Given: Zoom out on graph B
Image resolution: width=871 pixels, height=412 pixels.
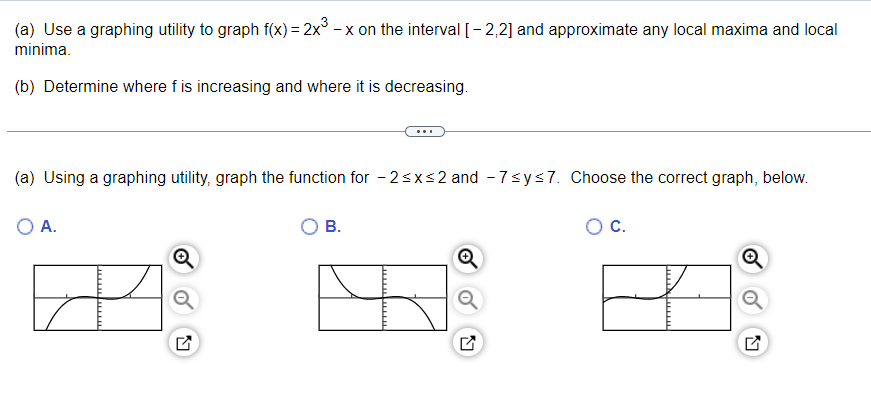Looking at the screenshot, I should click(x=468, y=300).
